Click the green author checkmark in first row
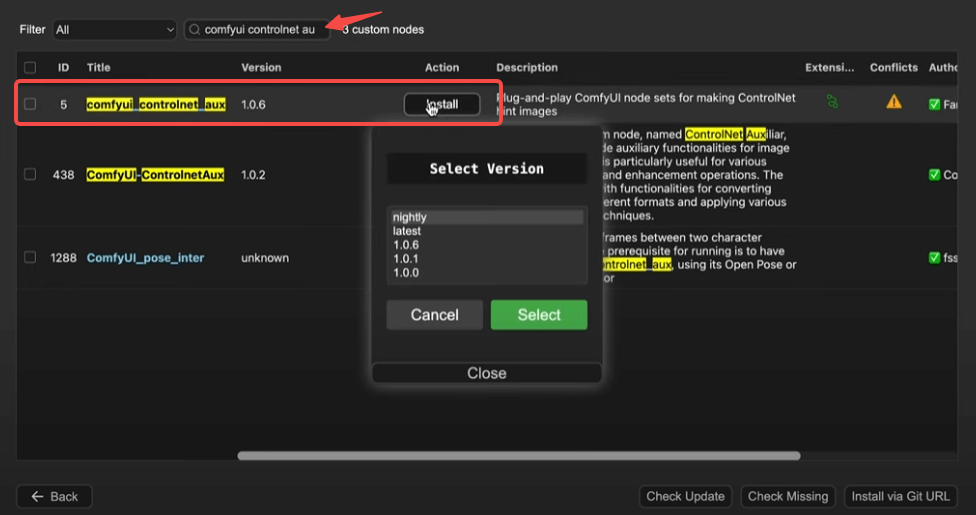Viewport: 976px width, 515px height. (934, 104)
